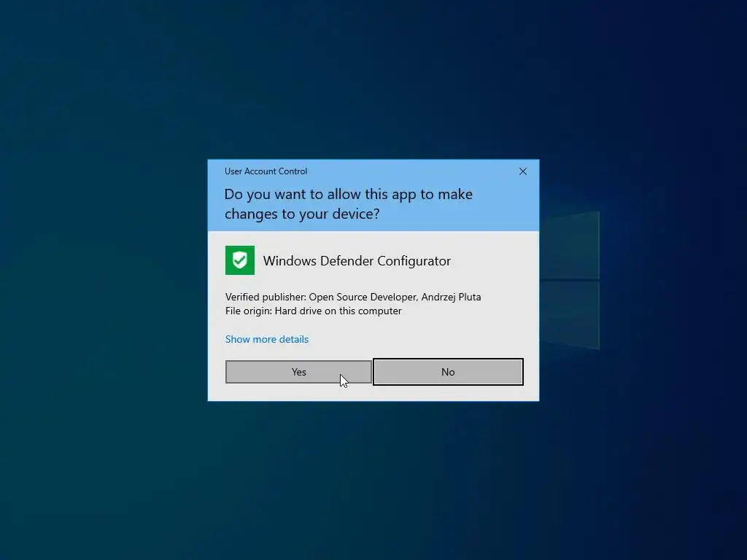Click the "Do you want to allow" heading
Viewport: 747px width, 560px height.
pos(348,204)
